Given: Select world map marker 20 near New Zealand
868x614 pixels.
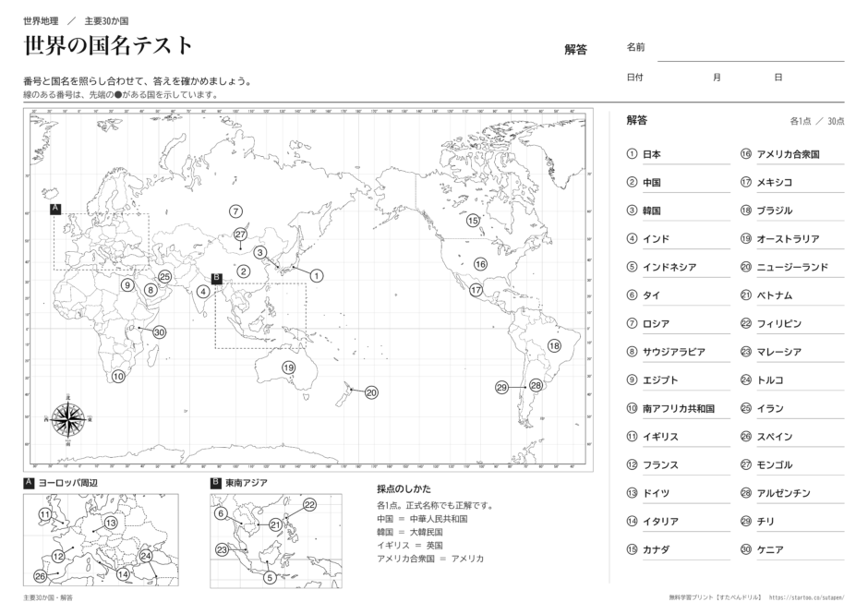Looking at the screenshot, I should coord(371,392).
